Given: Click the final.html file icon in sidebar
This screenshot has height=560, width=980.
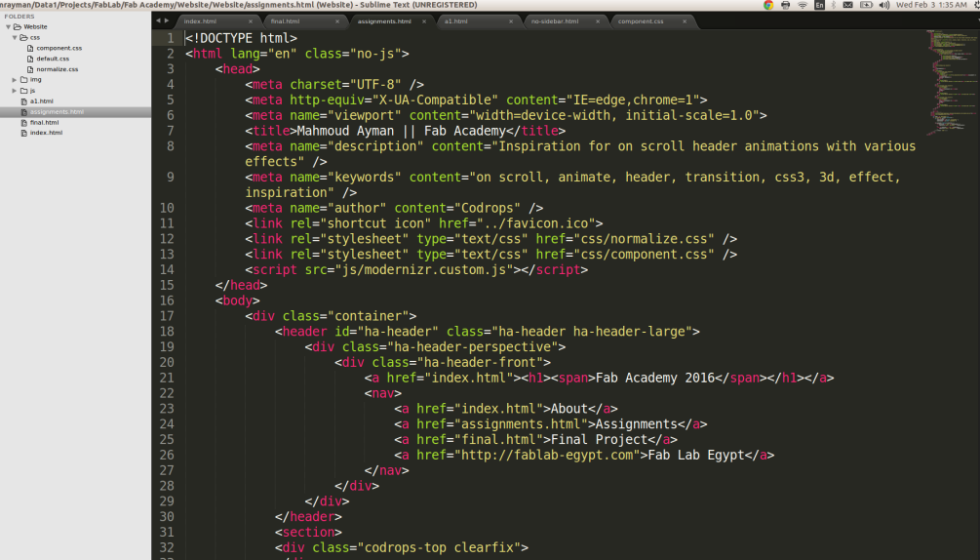Looking at the screenshot, I should pos(23,123).
